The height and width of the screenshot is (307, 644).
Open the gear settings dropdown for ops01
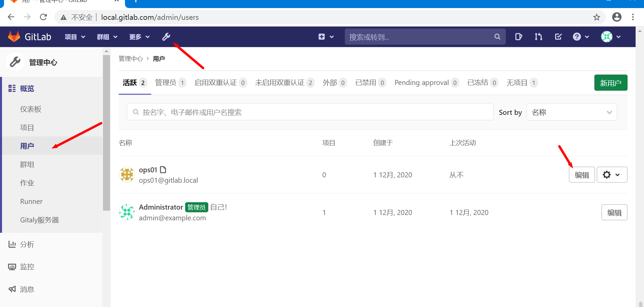coord(612,175)
